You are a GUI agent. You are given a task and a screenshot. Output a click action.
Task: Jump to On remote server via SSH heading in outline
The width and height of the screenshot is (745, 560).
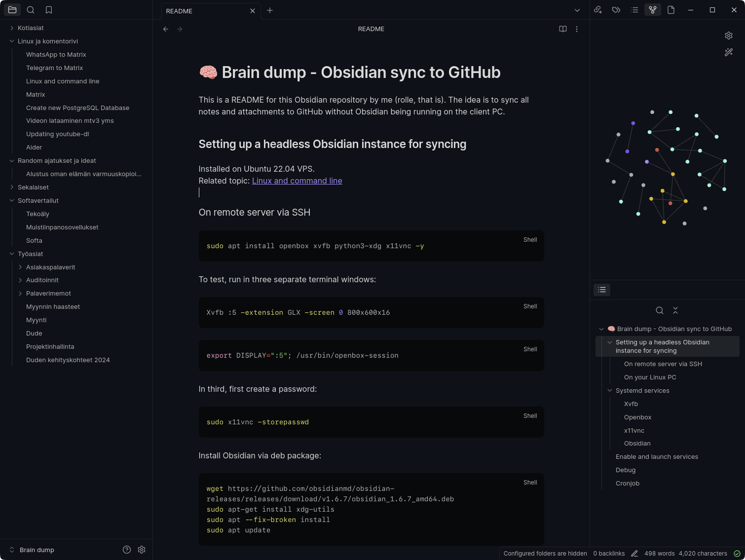click(663, 364)
